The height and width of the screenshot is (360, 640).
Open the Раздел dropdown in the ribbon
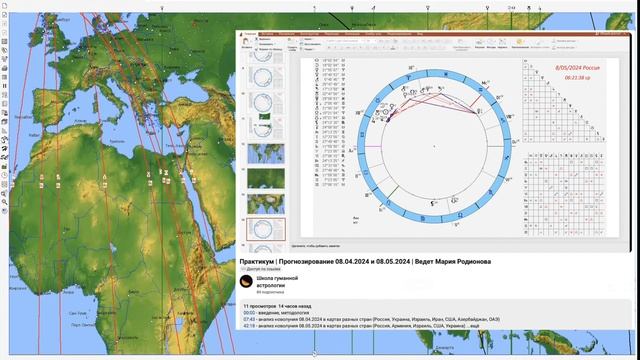point(308,49)
